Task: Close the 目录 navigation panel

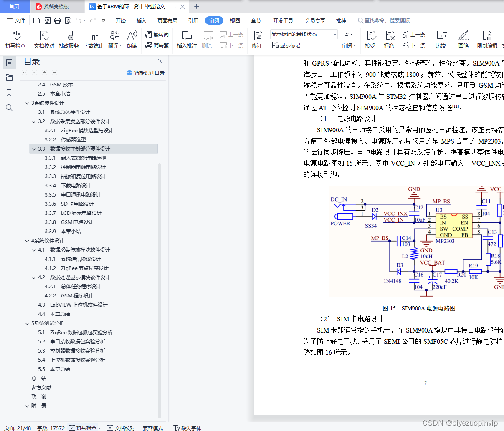Action: tap(160, 61)
